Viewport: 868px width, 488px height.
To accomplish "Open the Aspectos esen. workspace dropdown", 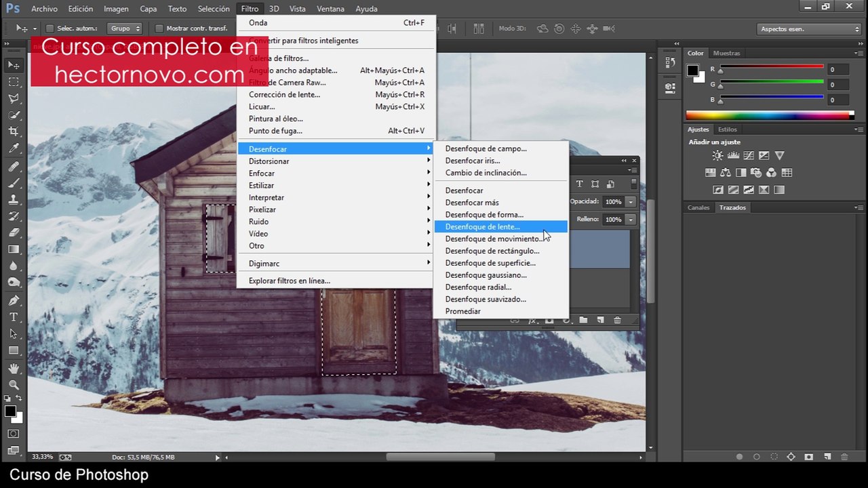I will (808, 29).
